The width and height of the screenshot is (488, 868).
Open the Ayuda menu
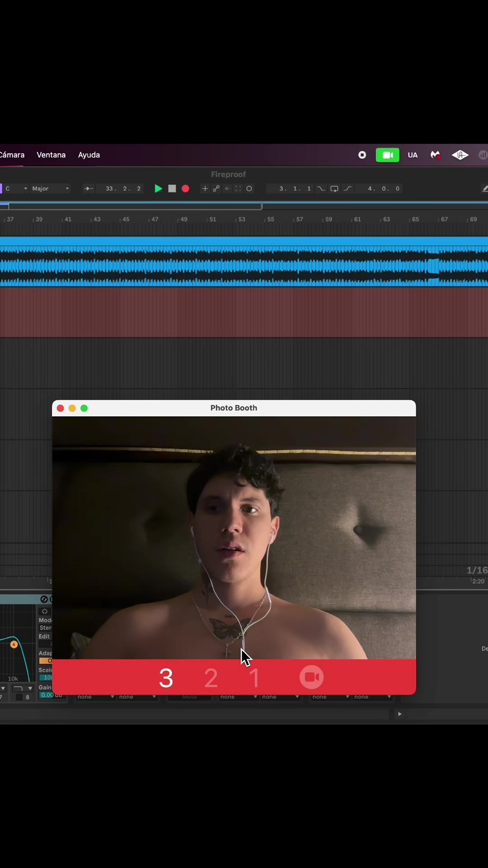pyautogui.click(x=89, y=155)
